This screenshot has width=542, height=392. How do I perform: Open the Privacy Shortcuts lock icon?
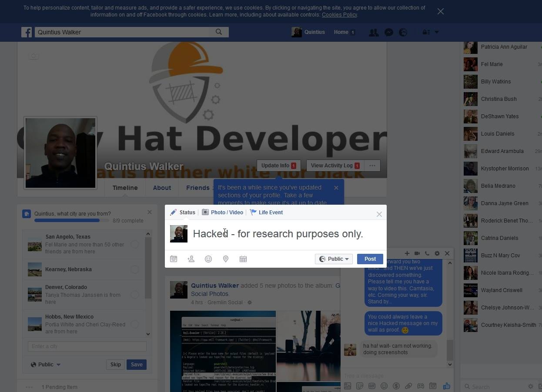click(x=426, y=32)
